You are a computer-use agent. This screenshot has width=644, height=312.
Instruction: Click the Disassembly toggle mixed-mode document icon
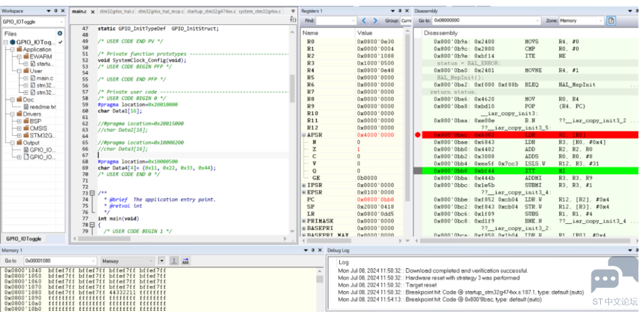[x=611, y=21]
